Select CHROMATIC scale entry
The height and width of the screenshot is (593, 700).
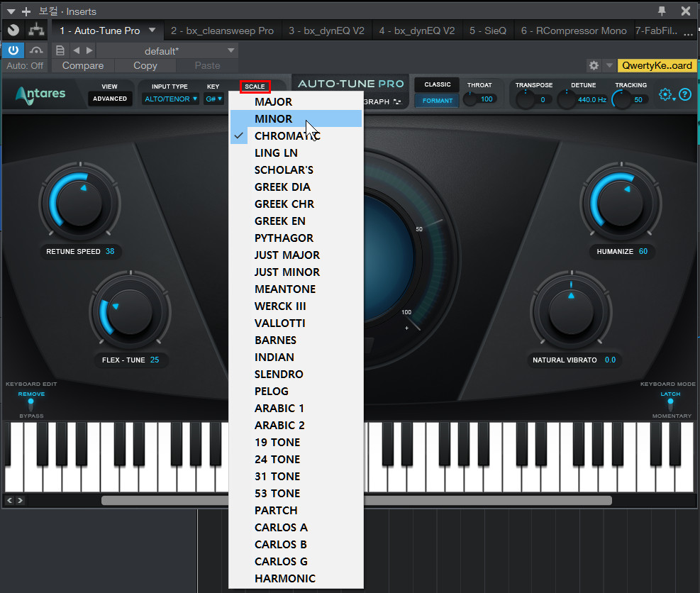[x=296, y=135]
